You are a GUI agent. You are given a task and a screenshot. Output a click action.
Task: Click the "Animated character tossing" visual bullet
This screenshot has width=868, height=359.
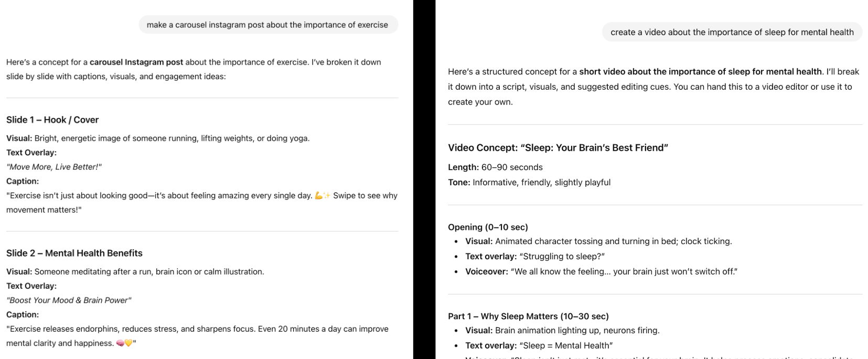[x=598, y=241]
